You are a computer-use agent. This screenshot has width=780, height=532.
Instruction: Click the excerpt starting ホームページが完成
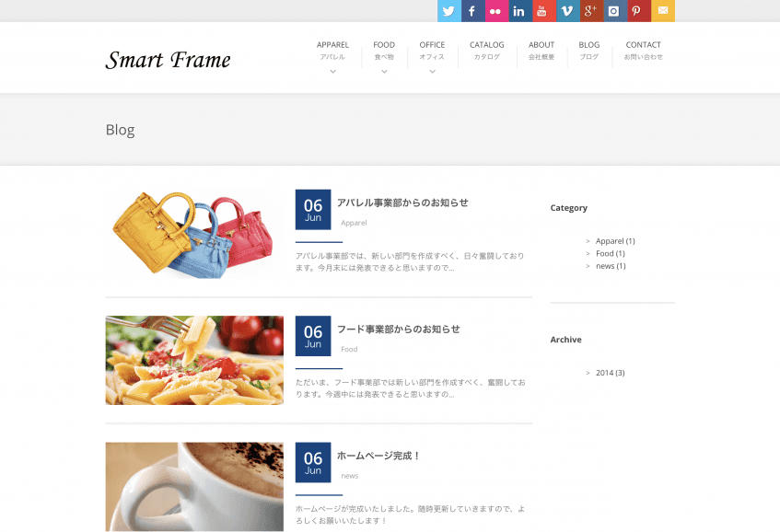(x=411, y=515)
